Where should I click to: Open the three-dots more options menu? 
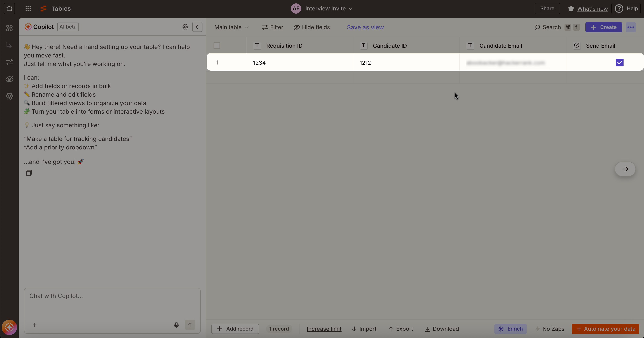pyautogui.click(x=631, y=27)
